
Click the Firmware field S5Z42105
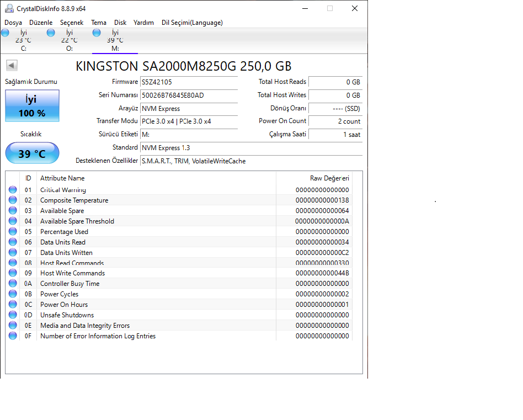(189, 82)
